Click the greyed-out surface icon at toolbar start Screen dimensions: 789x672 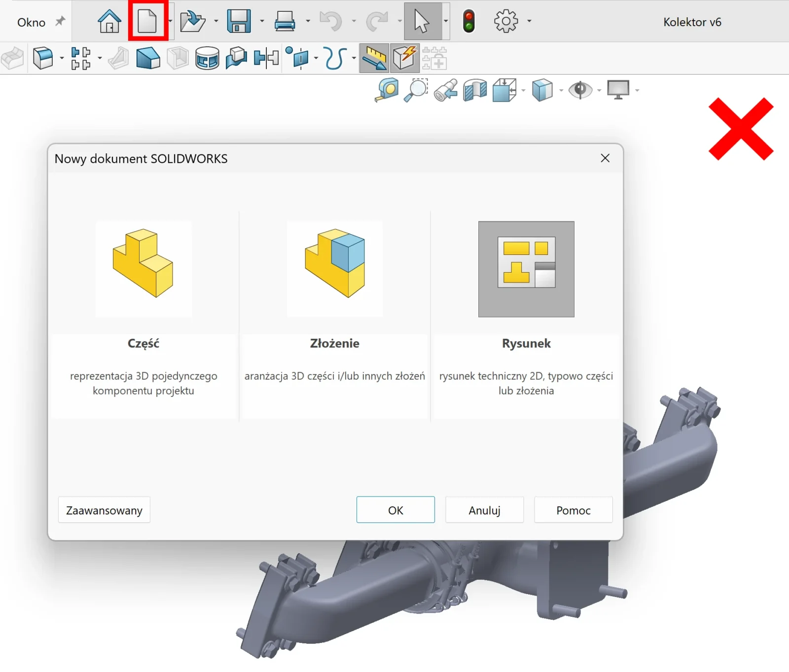tap(12, 58)
